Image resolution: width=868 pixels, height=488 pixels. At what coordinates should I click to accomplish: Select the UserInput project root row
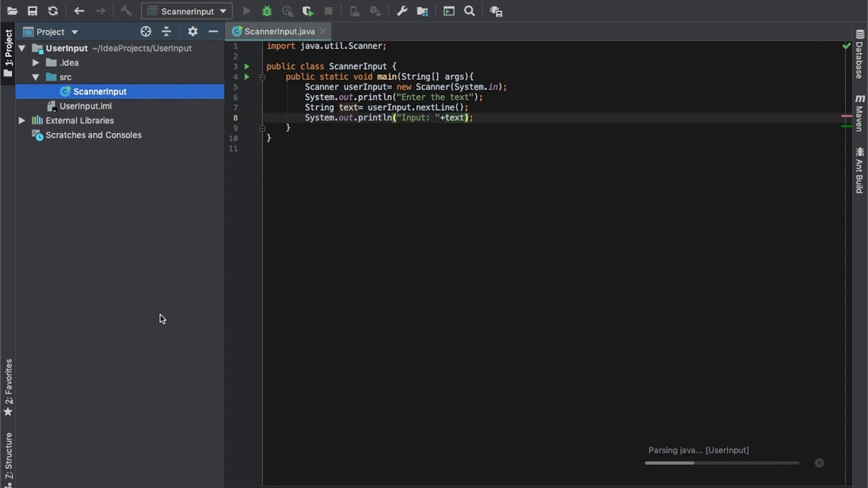tap(66, 48)
